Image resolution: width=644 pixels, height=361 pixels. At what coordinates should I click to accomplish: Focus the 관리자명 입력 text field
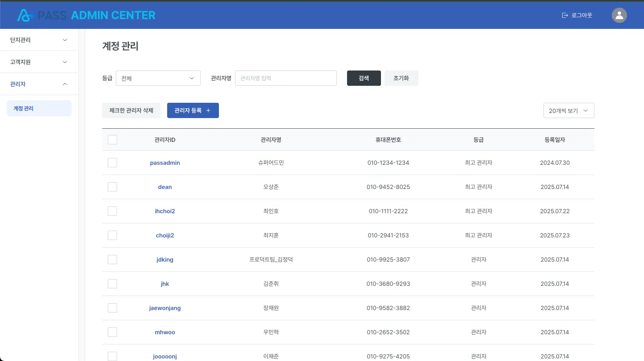(286, 78)
